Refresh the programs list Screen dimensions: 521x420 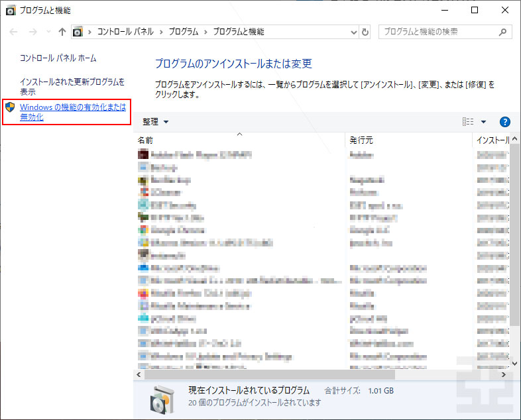[365, 32]
